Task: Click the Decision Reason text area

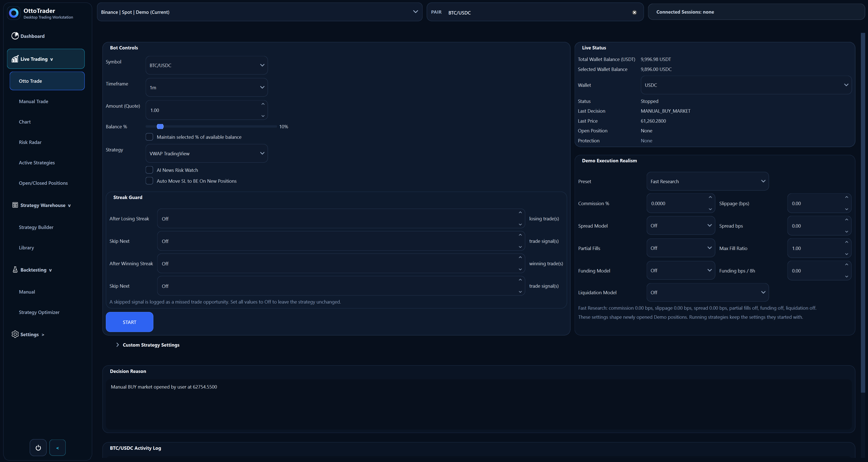Action: (x=479, y=405)
